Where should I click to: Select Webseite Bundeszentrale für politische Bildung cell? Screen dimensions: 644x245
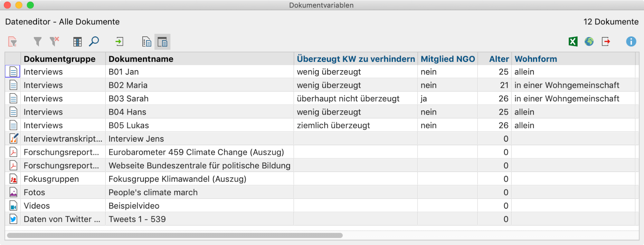pyautogui.click(x=200, y=165)
